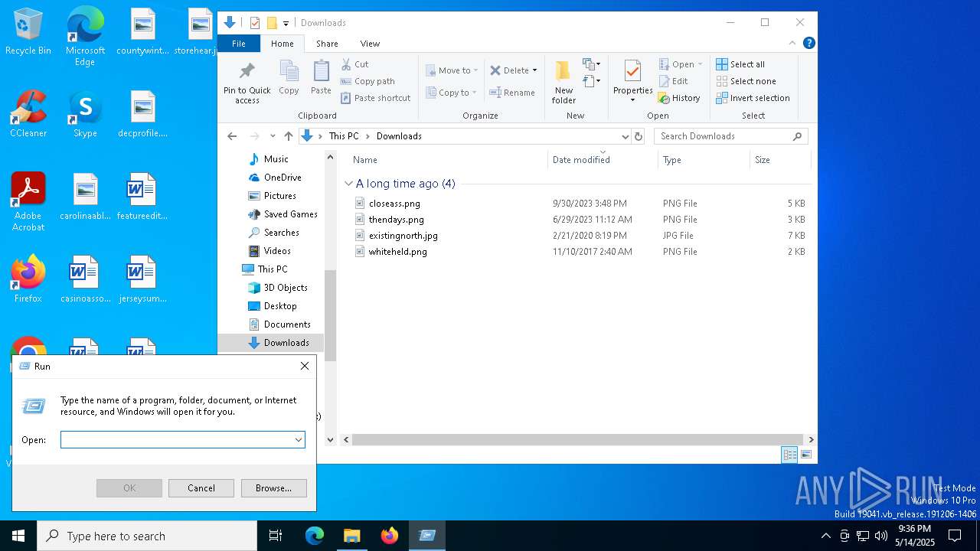Click the Copy ribbon icon

(x=289, y=78)
